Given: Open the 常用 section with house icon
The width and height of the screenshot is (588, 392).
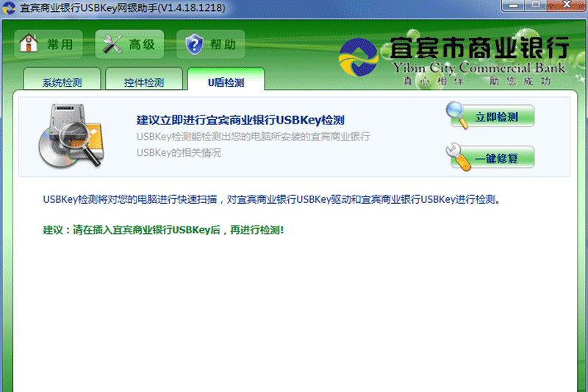Looking at the screenshot, I should (x=49, y=44).
